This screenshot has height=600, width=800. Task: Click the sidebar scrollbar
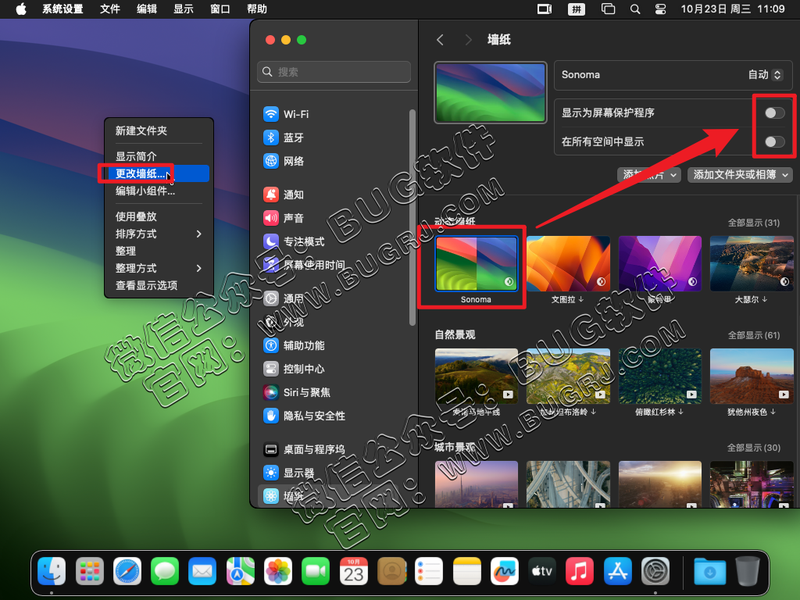pos(412,217)
